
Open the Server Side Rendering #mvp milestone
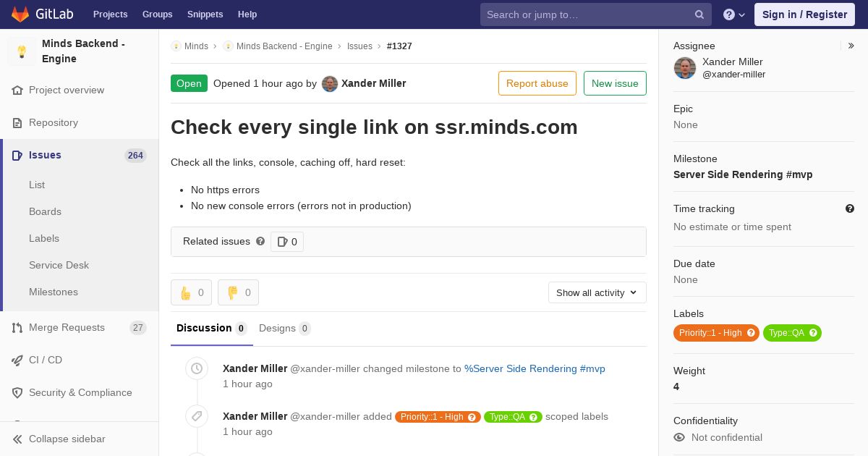click(743, 174)
